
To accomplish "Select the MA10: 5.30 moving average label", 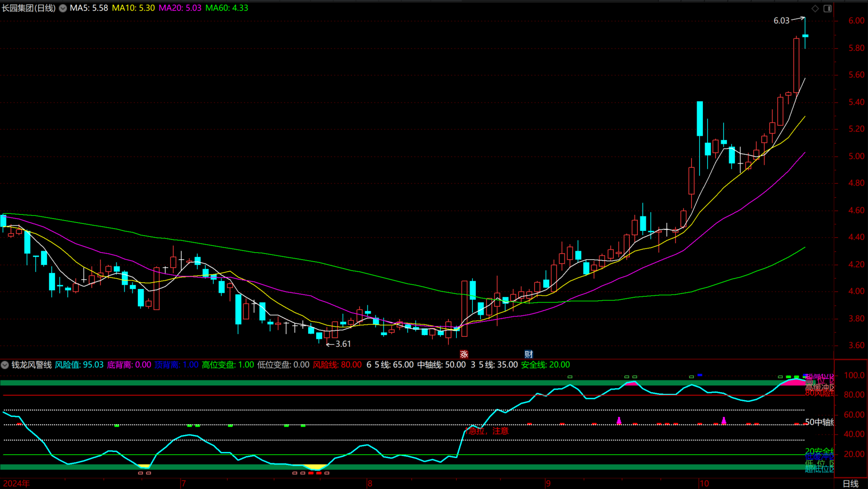I will [x=133, y=8].
